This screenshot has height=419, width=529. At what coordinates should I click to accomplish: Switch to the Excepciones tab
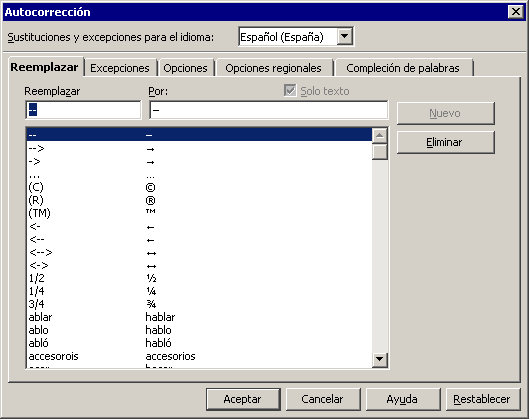coord(120,68)
